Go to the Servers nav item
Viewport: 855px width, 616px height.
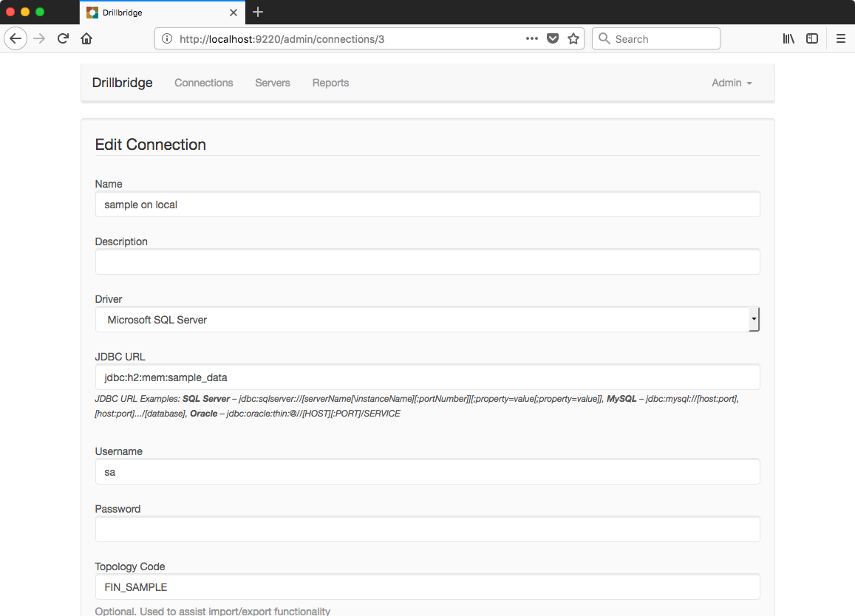[273, 83]
